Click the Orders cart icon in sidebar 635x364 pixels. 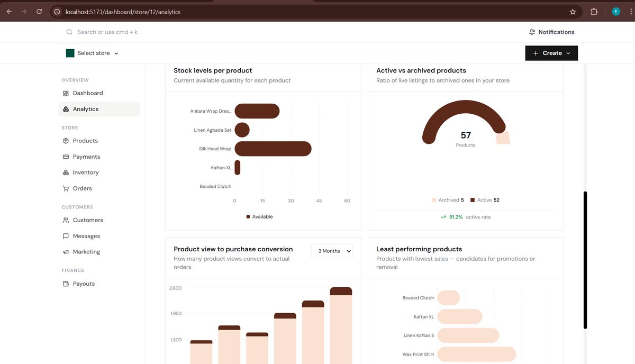tap(66, 188)
